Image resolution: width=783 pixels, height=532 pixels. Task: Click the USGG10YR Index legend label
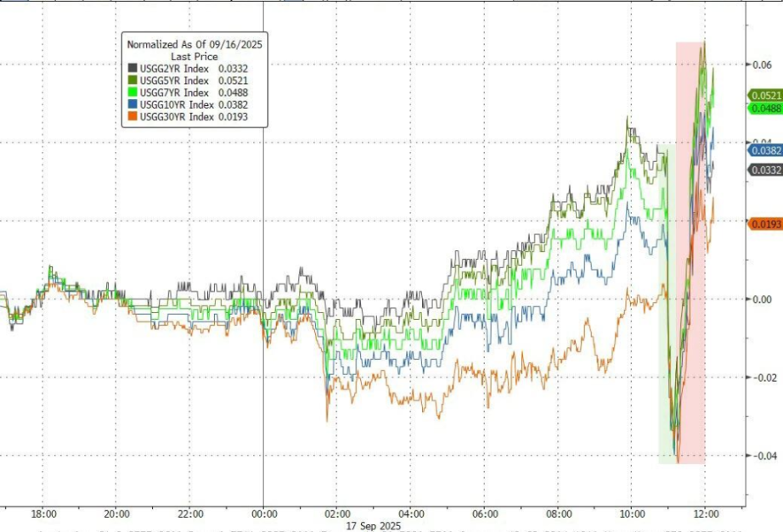(177, 104)
